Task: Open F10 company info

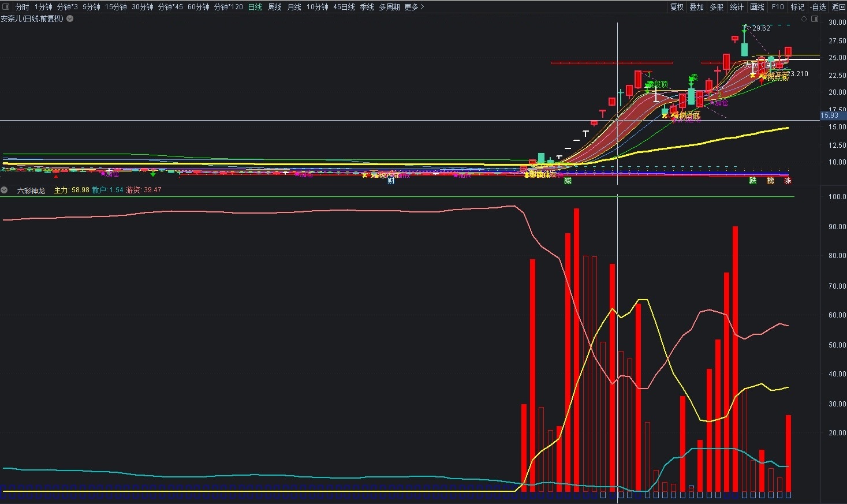Action: pyautogui.click(x=778, y=7)
